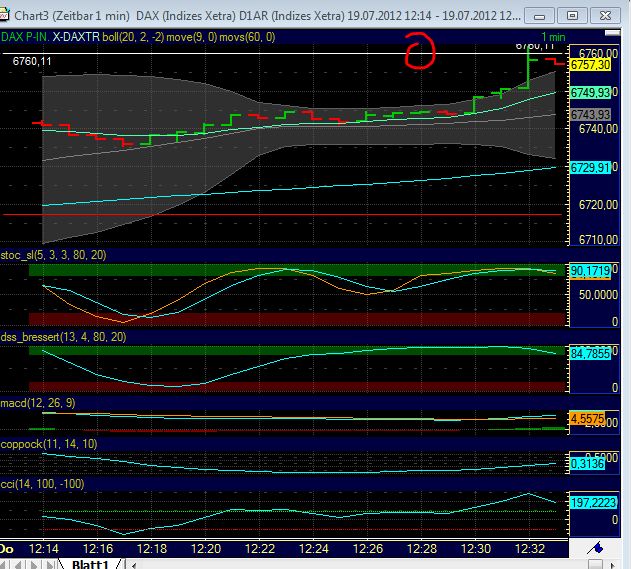Click the 6740,00 price axis label
The width and height of the screenshot is (631, 569).
[x=598, y=129]
